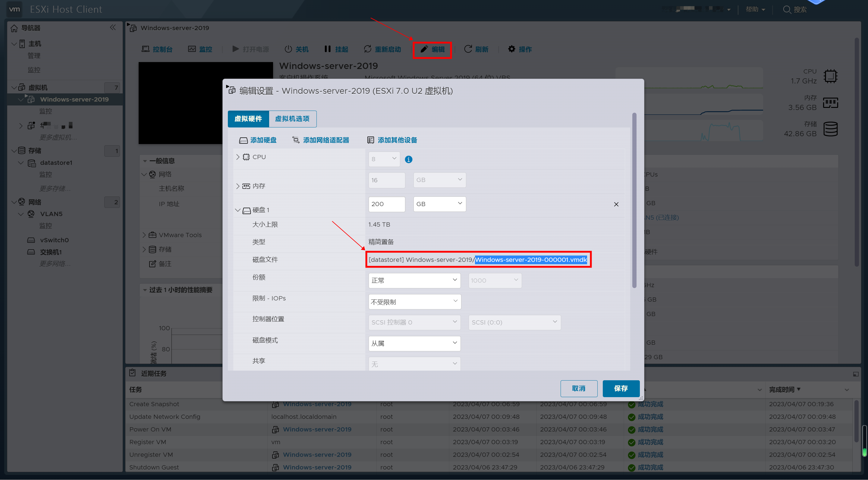Image resolution: width=868 pixels, height=480 pixels.
Task: Click Add network adapter (添加网络适配器)
Action: point(320,140)
